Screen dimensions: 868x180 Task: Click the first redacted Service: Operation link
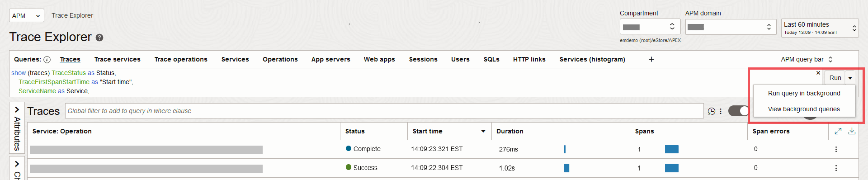coord(146,150)
